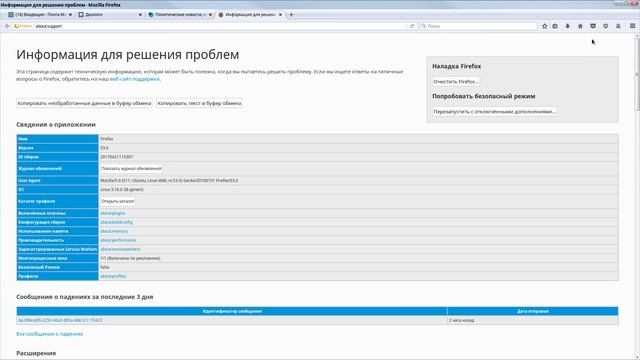
Task: Show bookmarks list from toolbar icon
Action: pyautogui.click(x=555, y=26)
